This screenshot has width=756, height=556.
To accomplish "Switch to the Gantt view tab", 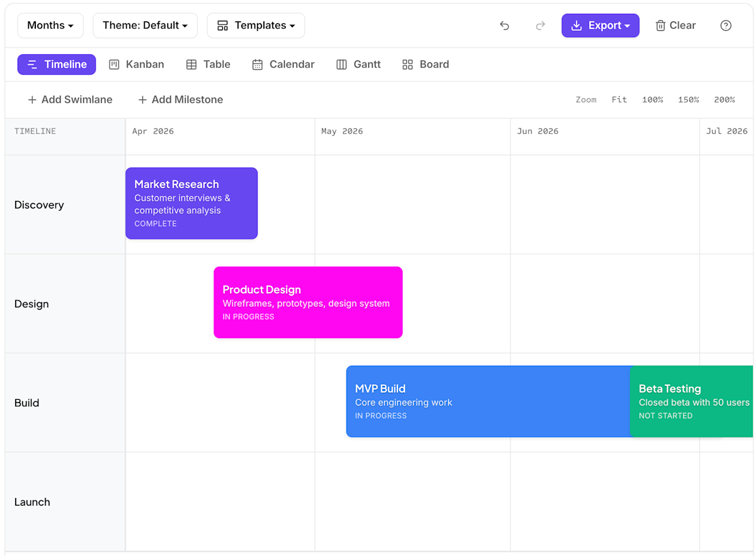I will 358,64.
